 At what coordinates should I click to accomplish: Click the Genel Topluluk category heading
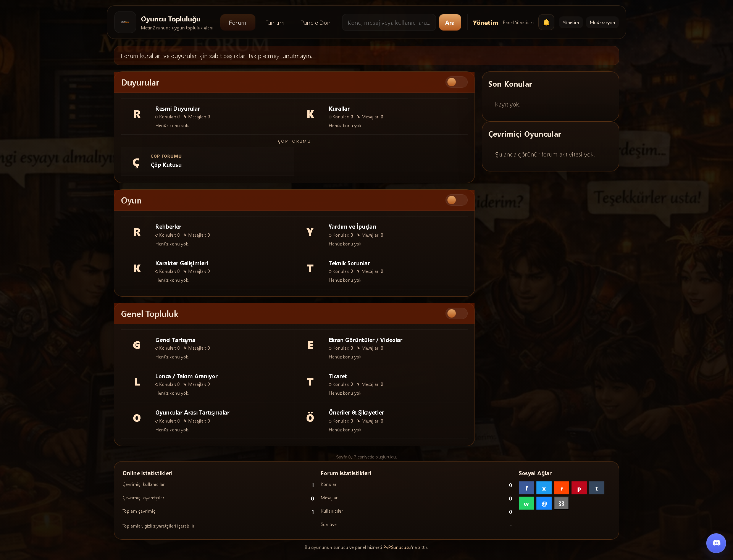coord(150,314)
